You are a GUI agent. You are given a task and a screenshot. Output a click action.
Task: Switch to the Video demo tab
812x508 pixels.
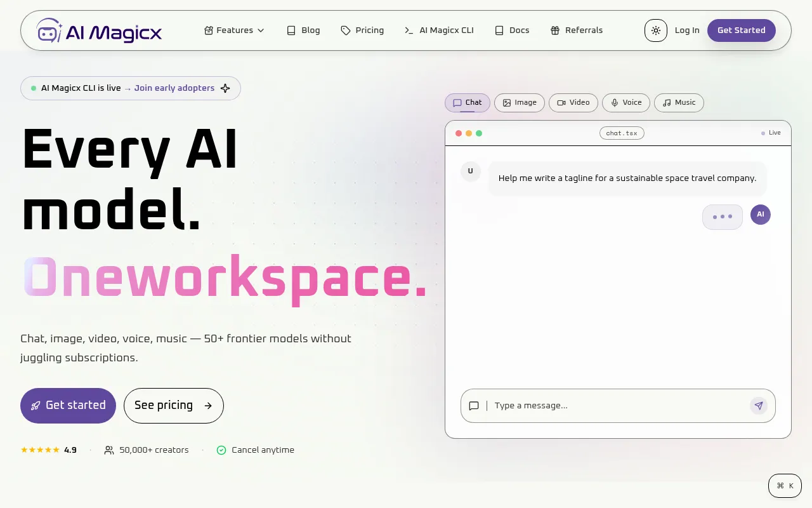point(573,103)
